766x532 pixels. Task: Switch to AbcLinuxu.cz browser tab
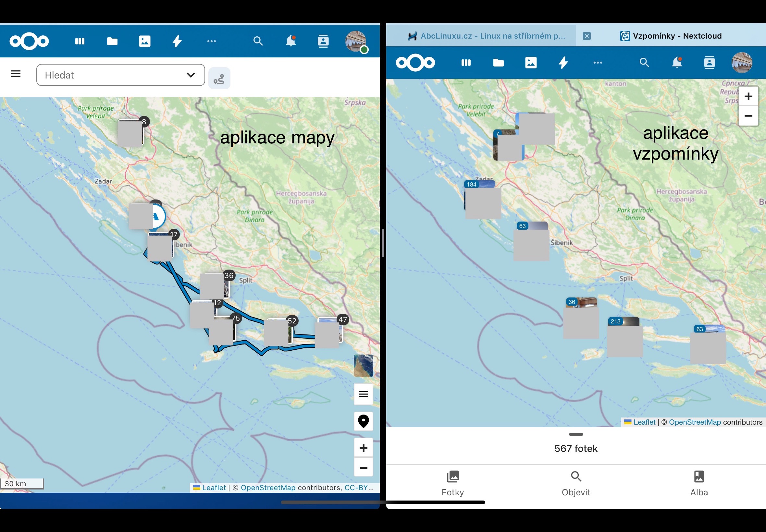tap(482, 36)
